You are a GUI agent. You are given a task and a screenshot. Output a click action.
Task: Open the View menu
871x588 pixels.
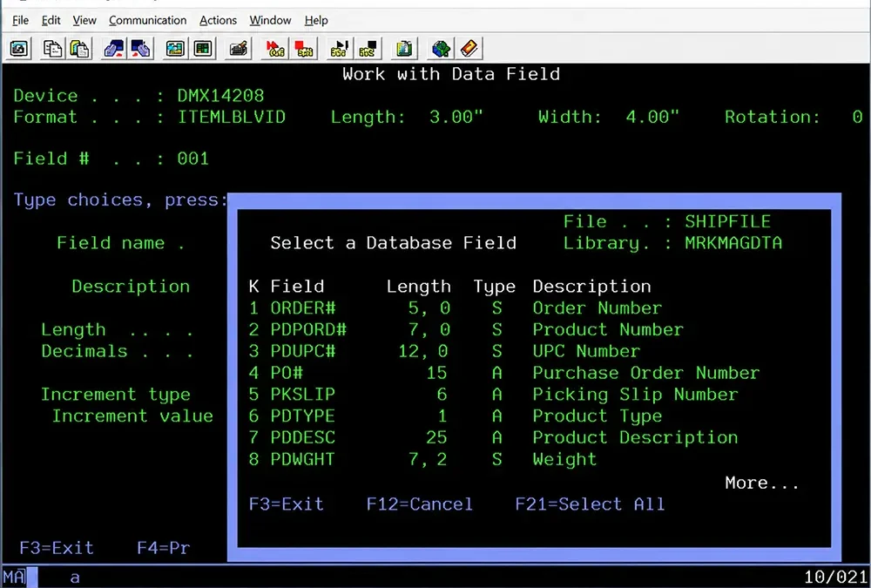click(x=84, y=21)
